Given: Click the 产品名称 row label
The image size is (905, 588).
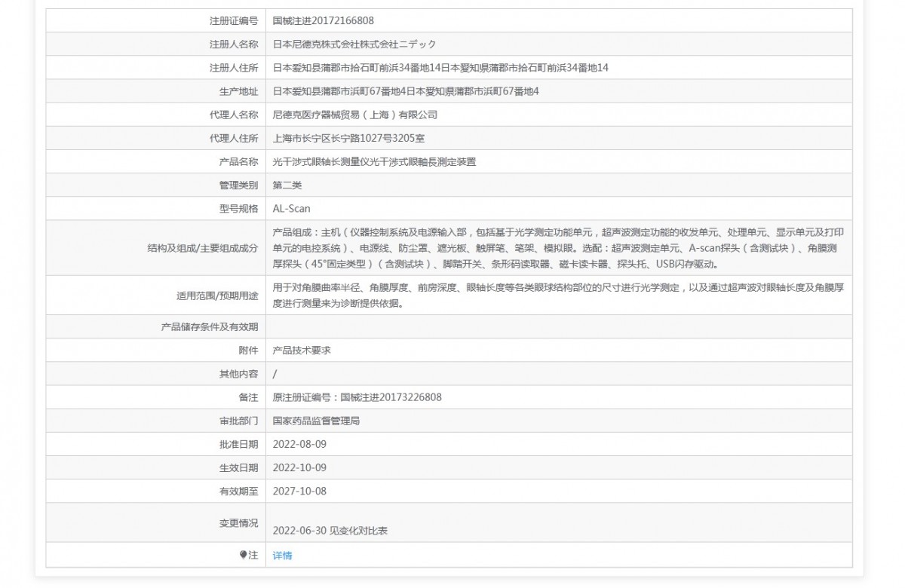Looking at the screenshot, I should 238,162.
